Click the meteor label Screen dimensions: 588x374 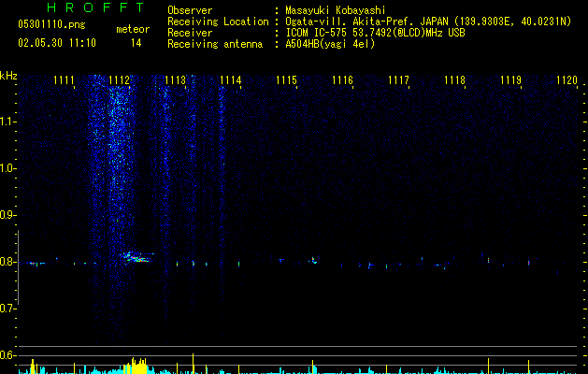[133, 29]
